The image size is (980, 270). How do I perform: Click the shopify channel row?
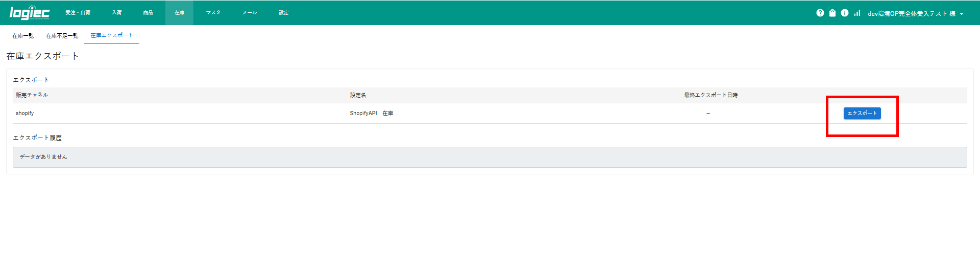[x=25, y=114]
